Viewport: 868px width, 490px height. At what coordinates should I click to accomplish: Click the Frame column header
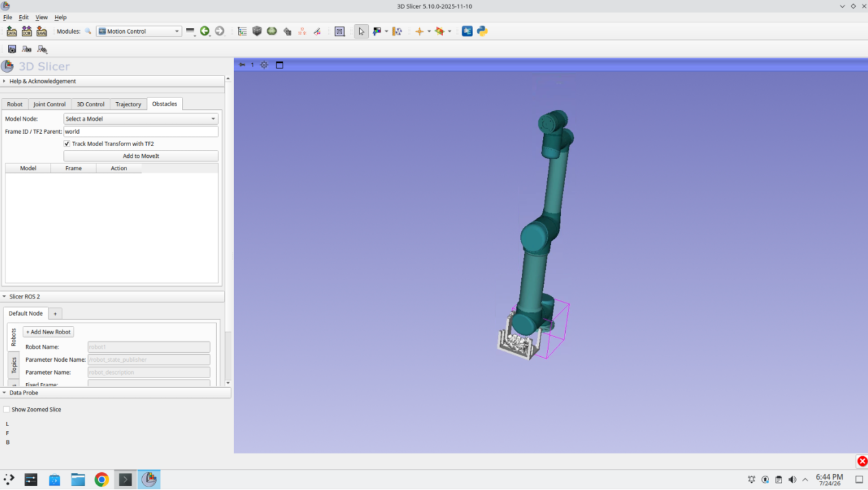(73, 168)
